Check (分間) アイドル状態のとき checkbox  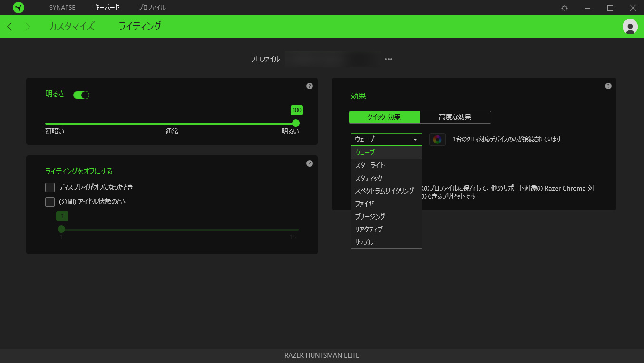click(50, 202)
